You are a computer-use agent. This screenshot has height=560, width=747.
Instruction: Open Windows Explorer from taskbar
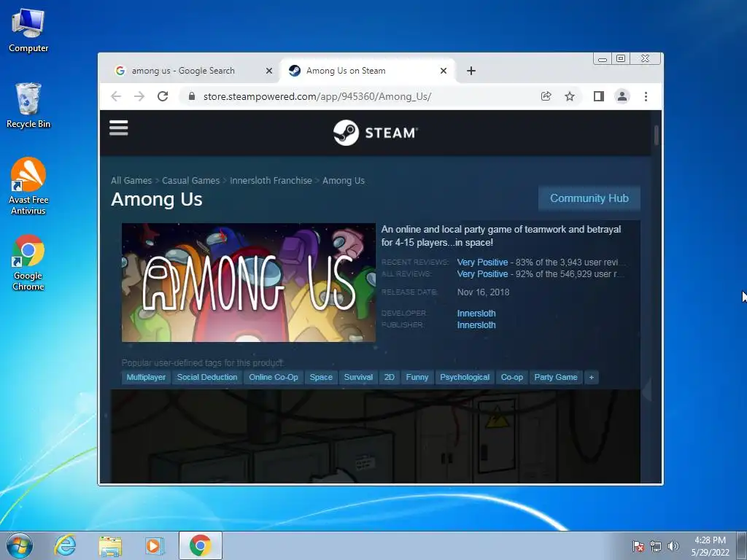point(110,545)
